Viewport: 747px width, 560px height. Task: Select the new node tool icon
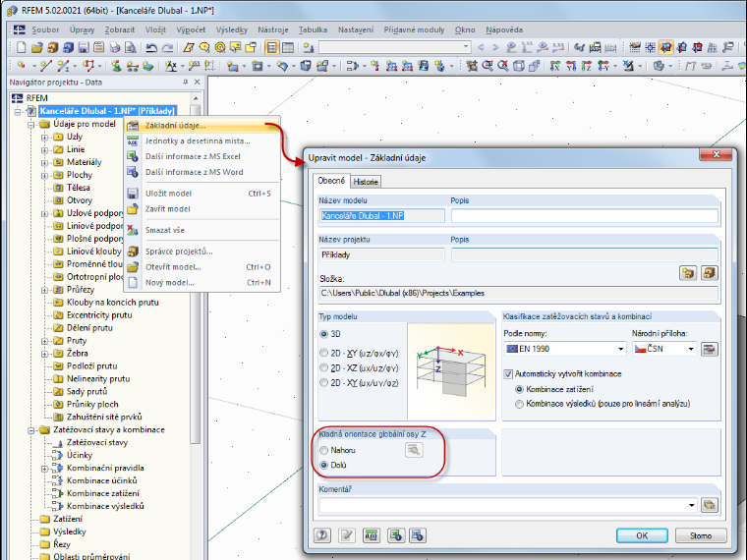21,65
